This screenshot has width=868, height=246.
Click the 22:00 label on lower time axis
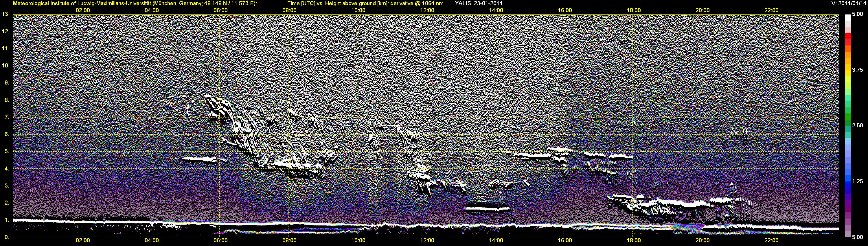click(771, 241)
